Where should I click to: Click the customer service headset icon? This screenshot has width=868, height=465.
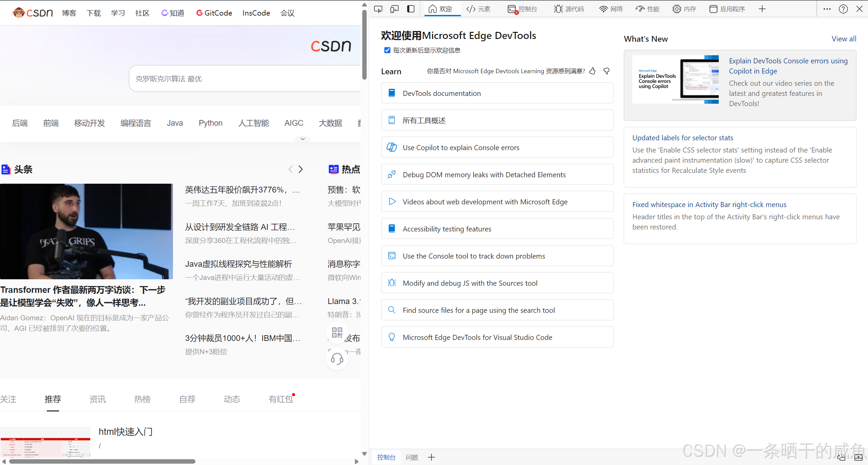point(337,359)
